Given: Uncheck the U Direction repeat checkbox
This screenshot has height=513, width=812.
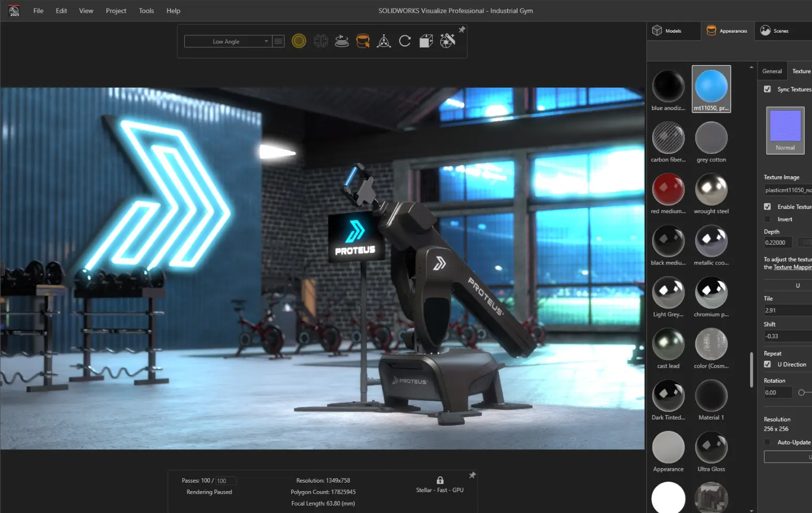Looking at the screenshot, I should click(767, 364).
